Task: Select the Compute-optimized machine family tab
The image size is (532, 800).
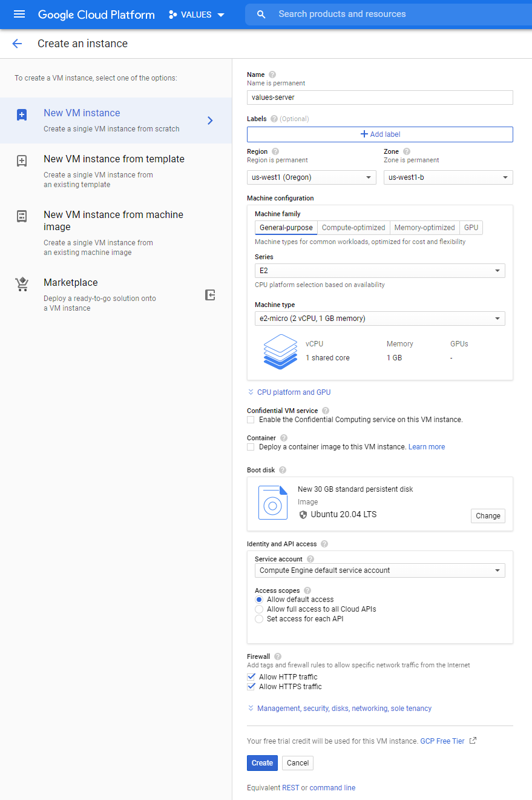Action: click(x=353, y=228)
